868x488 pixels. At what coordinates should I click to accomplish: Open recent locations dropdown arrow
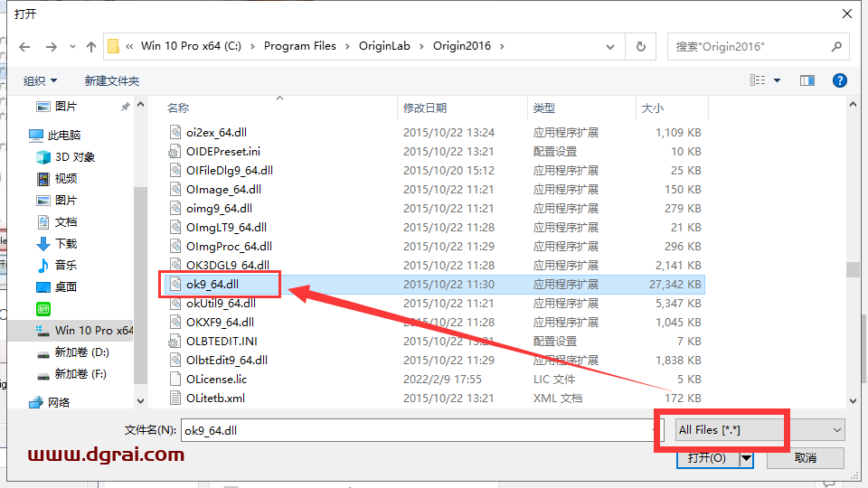(x=72, y=47)
